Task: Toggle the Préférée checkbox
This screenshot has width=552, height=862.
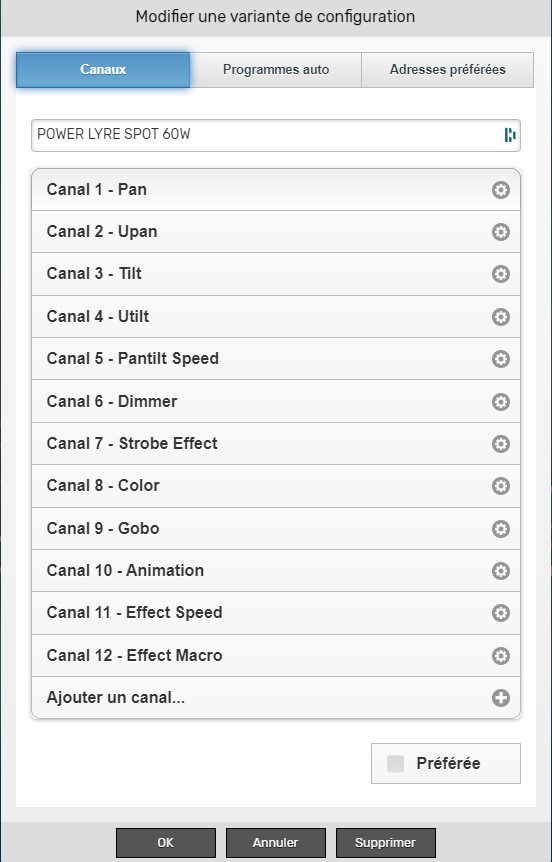Action: pos(395,764)
